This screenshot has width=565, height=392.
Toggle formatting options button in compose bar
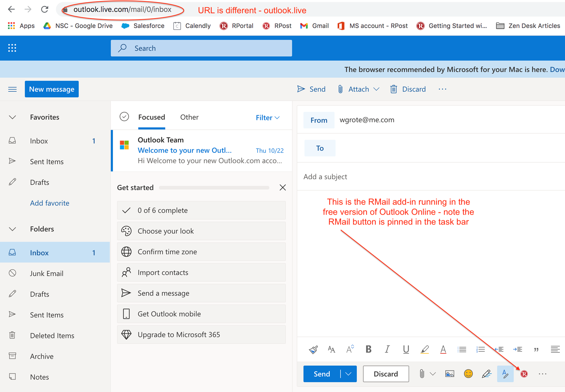[x=505, y=374]
